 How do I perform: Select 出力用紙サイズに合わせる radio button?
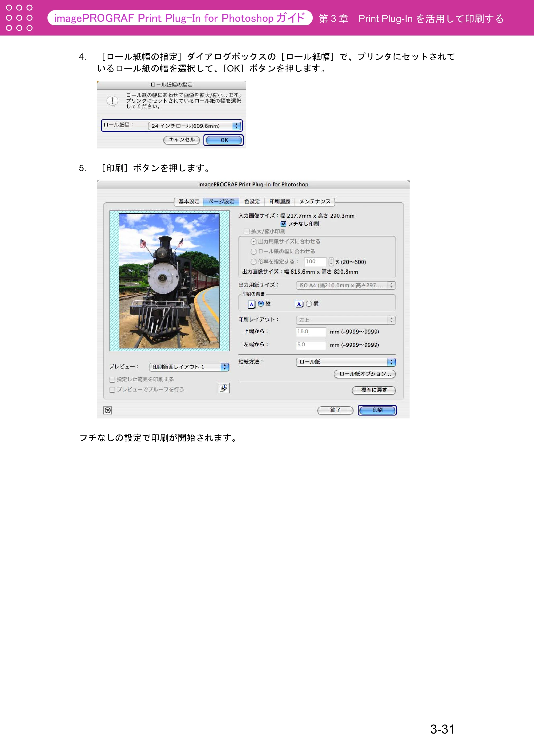click(253, 241)
